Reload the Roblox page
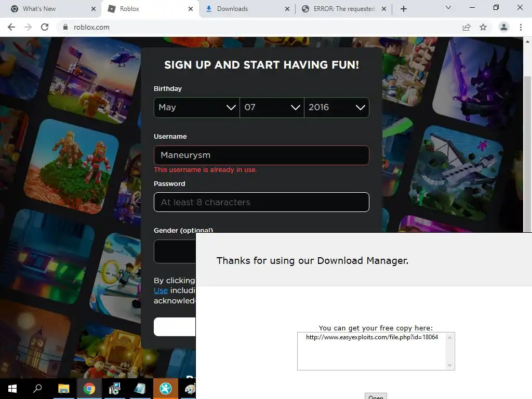This screenshot has height=399, width=532. [45, 27]
